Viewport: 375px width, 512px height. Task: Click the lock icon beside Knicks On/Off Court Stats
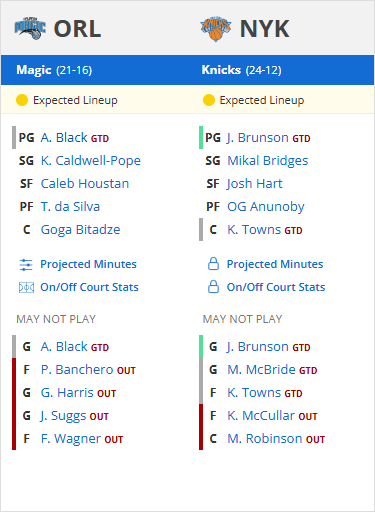pyautogui.click(x=213, y=287)
